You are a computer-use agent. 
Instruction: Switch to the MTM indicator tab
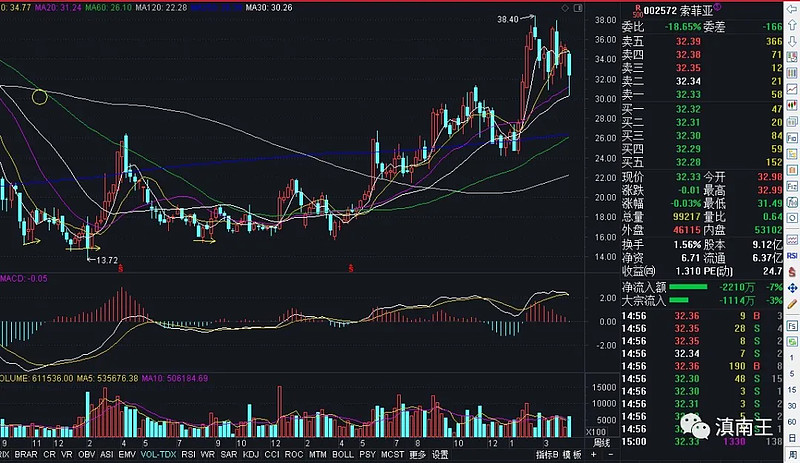[x=317, y=454]
